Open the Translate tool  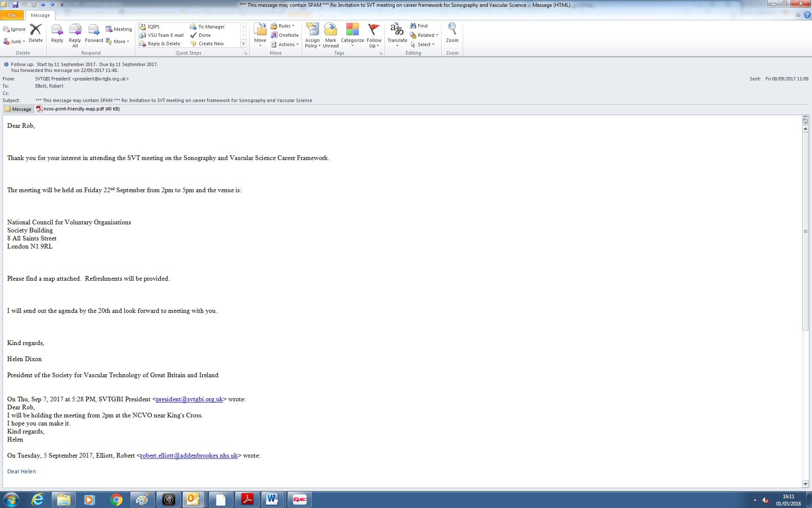pos(397,30)
